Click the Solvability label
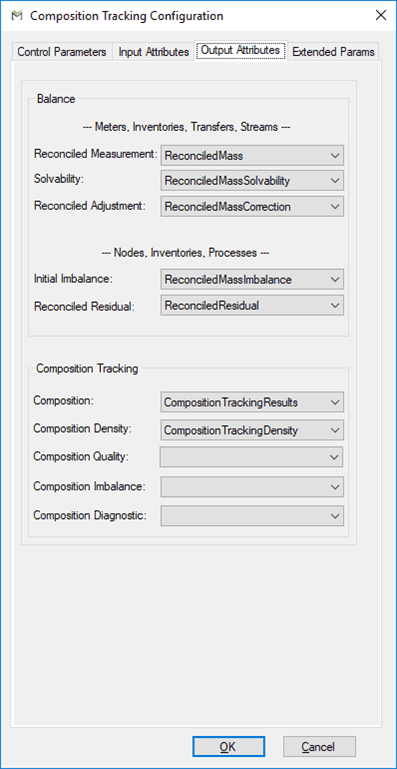397x769 pixels. coord(59,179)
